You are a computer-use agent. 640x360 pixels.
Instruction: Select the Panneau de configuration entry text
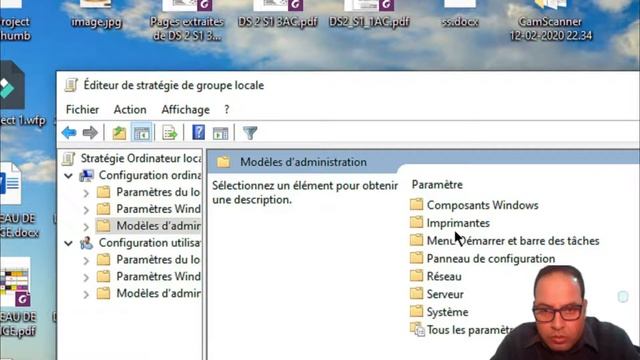click(491, 258)
